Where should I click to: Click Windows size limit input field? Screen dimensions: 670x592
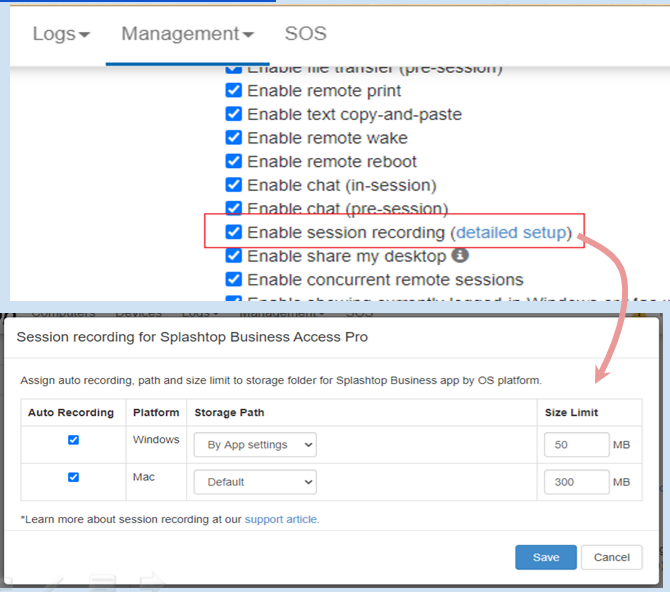[576, 444]
